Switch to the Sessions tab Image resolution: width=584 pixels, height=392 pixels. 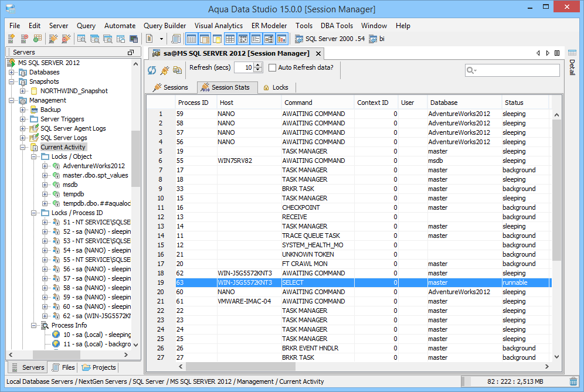point(171,87)
